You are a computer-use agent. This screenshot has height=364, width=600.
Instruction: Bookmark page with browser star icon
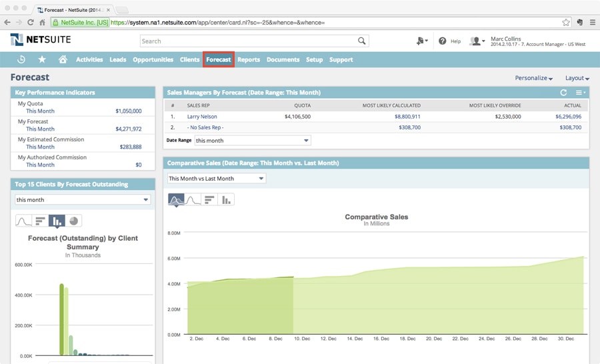pyautogui.click(x=566, y=23)
